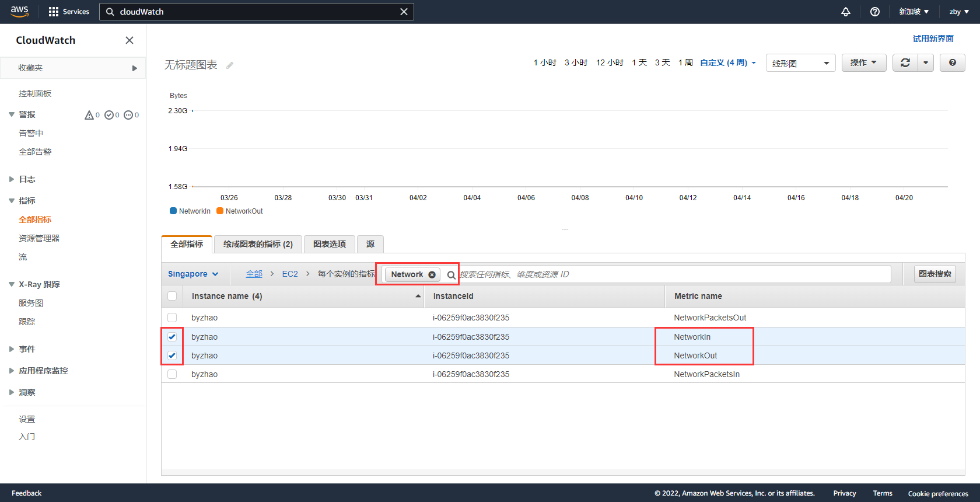Switch to the 图表选项 tab

(x=330, y=244)
